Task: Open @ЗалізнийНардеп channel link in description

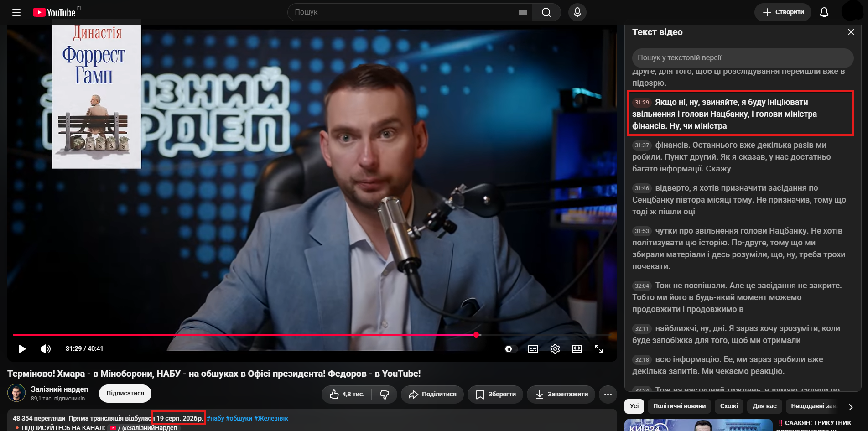Action: (x=144, y=428)
